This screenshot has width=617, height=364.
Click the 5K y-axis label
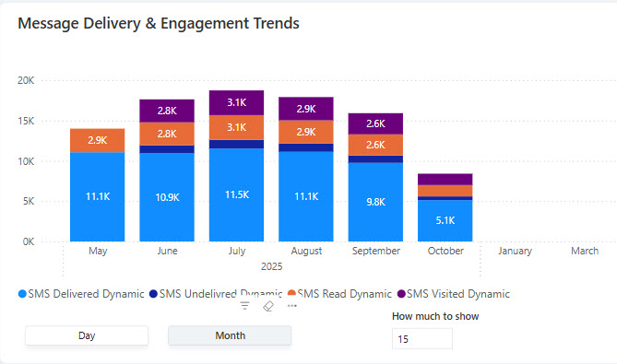tap(29, 201)
